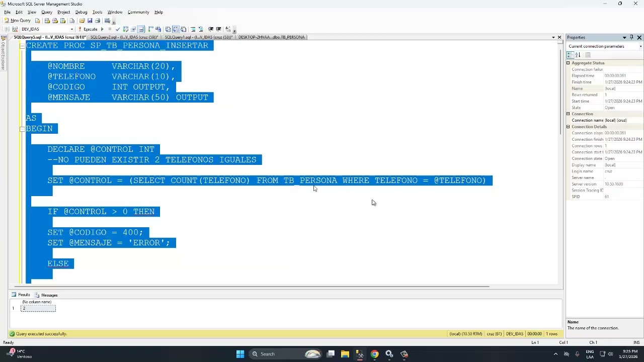Open the Edit menu
The height and width of the screenshot is (362, 644).
tap(19, 12)
